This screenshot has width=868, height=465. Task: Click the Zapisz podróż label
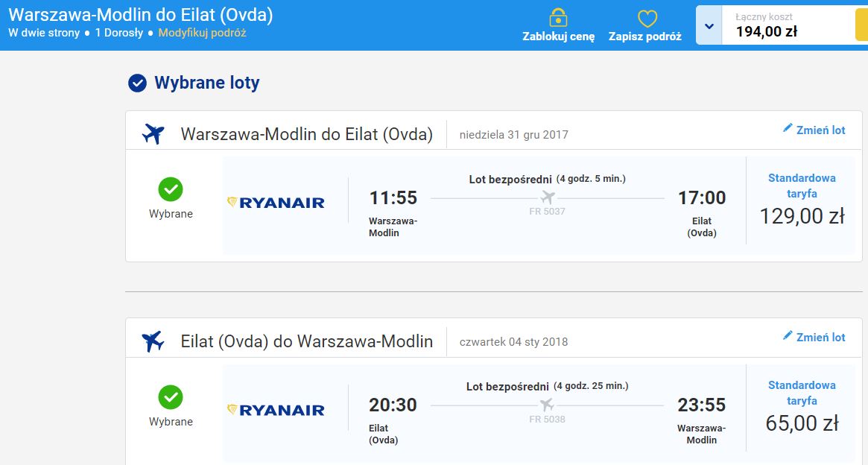click(645, 37)
